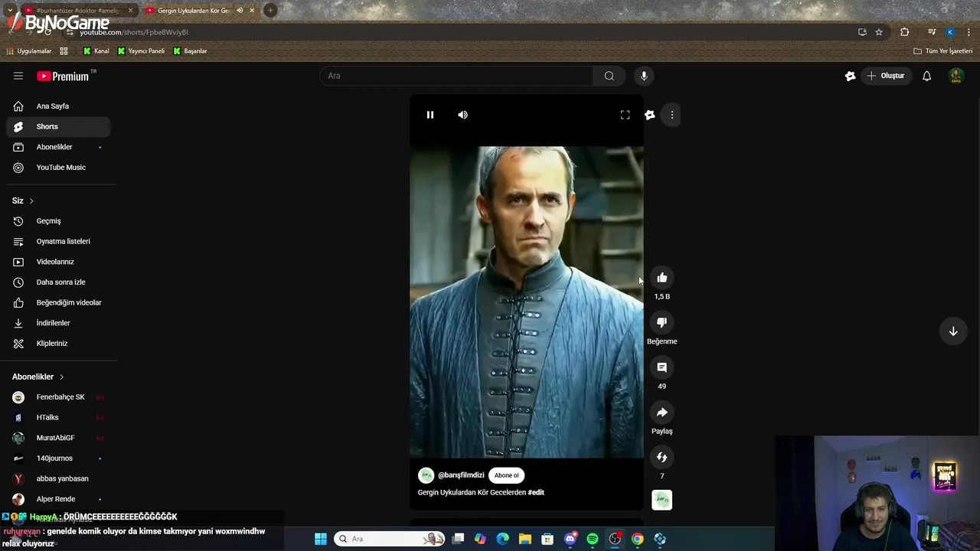Close the Gergin Uykulardan browser tab

click(x=252, y=10)
